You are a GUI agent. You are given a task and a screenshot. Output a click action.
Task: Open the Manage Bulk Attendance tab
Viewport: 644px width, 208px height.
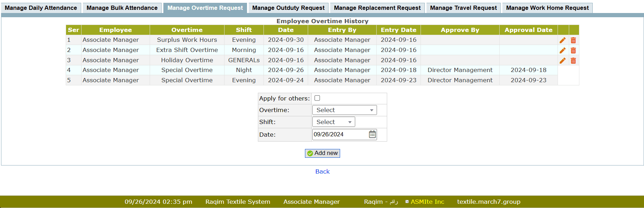point(122,8)
